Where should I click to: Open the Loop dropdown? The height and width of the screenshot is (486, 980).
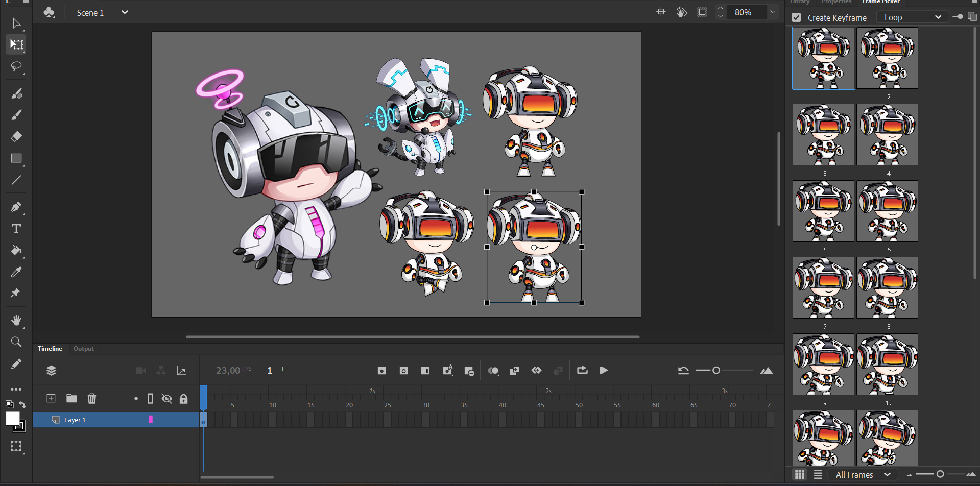[x=912, y=17]
